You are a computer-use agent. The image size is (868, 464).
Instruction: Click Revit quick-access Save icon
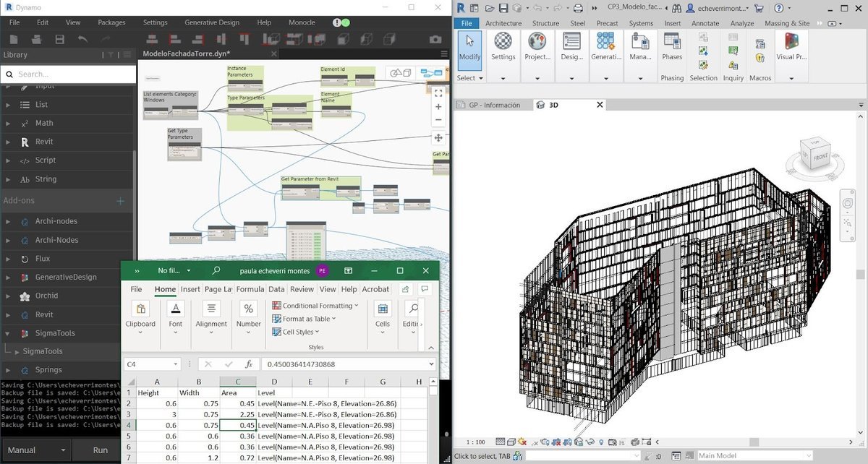[x=502, y=8]
